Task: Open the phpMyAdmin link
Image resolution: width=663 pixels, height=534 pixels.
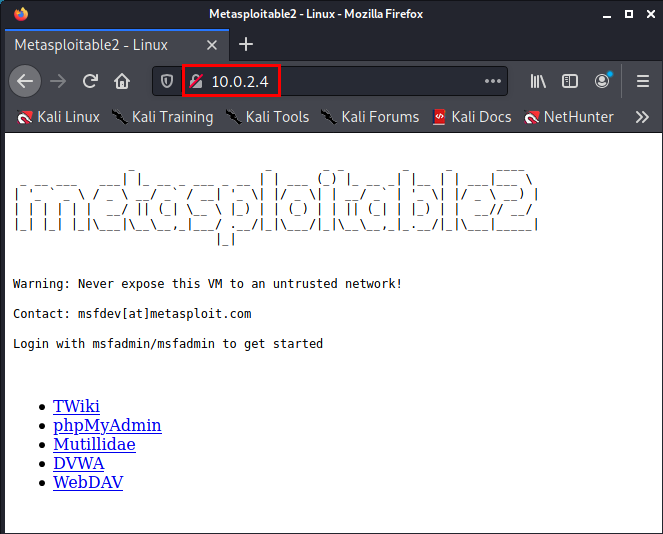Action: pos(107,425)
